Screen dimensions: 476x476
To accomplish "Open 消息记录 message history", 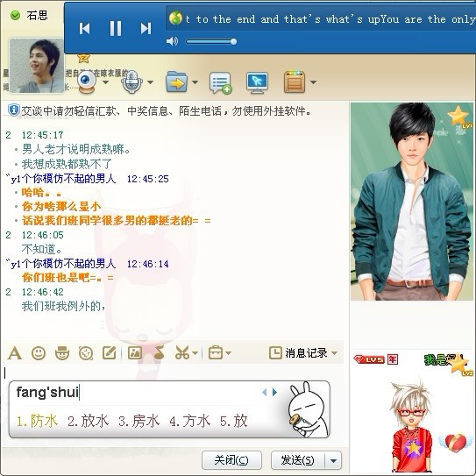I will [298, 353].
